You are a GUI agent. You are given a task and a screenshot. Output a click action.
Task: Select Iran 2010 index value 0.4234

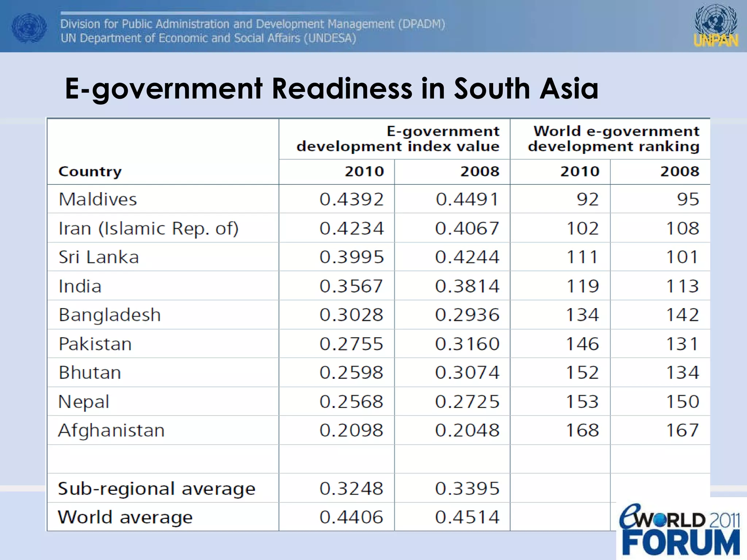click(x=352, y=229)
